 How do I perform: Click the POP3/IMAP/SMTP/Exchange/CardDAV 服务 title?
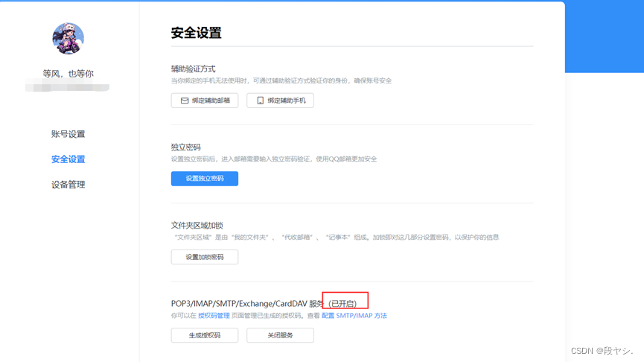coord(247,304)
